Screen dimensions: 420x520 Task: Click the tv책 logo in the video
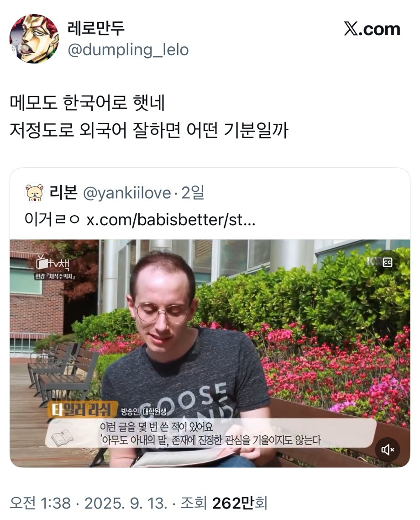click(x=54, y=264)
